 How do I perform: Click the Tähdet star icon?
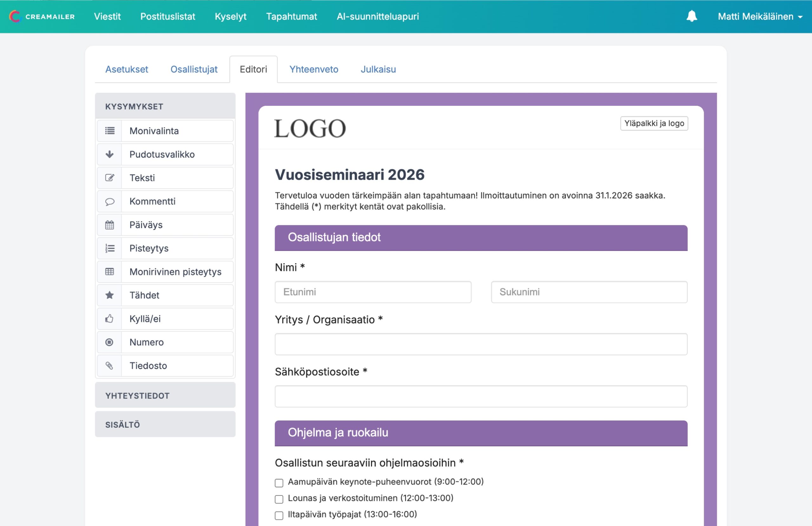pos(109,295)
